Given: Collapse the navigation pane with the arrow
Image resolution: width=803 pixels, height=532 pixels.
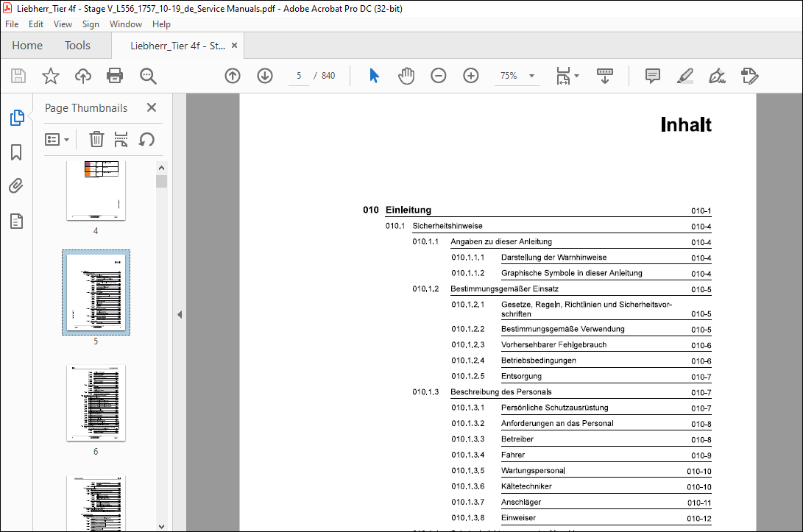Looking at the screenshot, I should pyautogui.click(x=180, y=314).
